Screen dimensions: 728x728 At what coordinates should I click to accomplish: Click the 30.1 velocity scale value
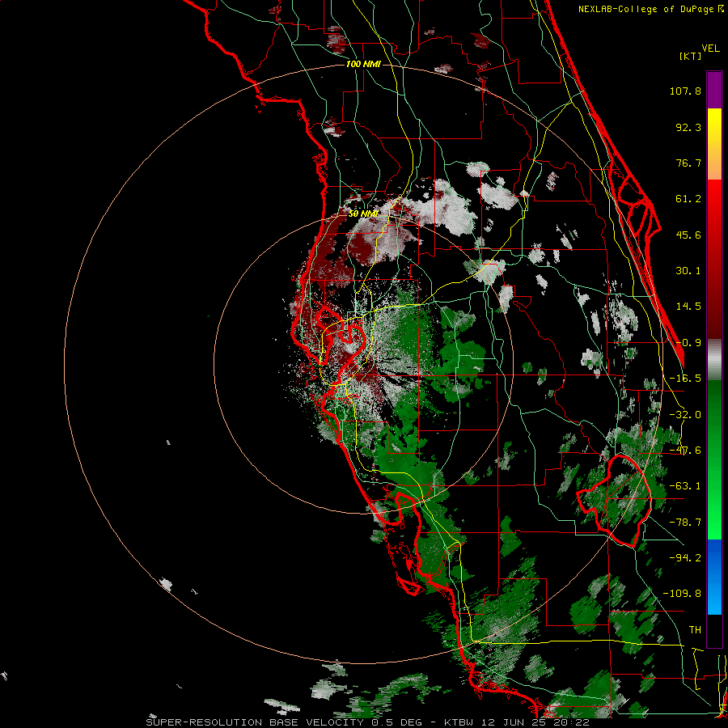[x=688, y=271]
